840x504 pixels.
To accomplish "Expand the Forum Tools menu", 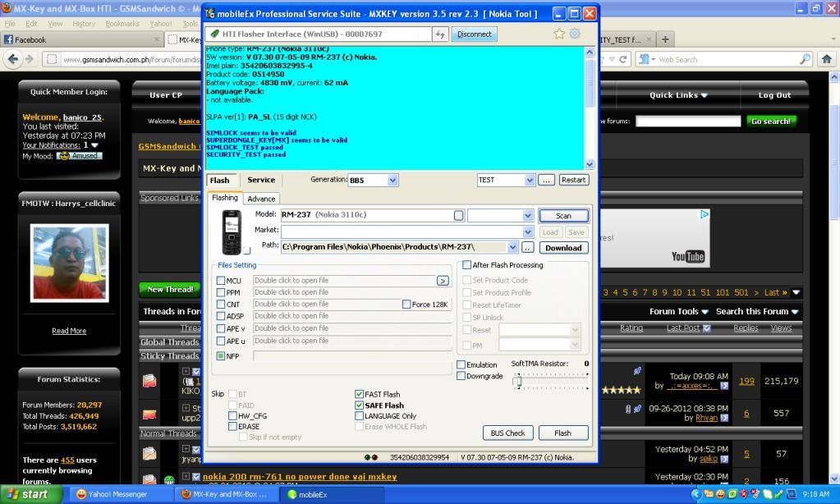I will tap(679, 312).
